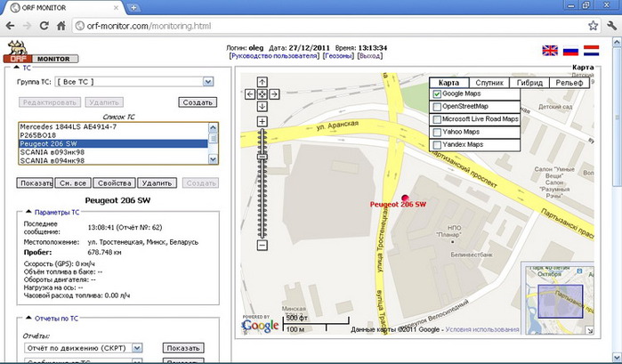Bookmark this page with the star
Screen dimensions: 622x364
[x=593, y=26]
